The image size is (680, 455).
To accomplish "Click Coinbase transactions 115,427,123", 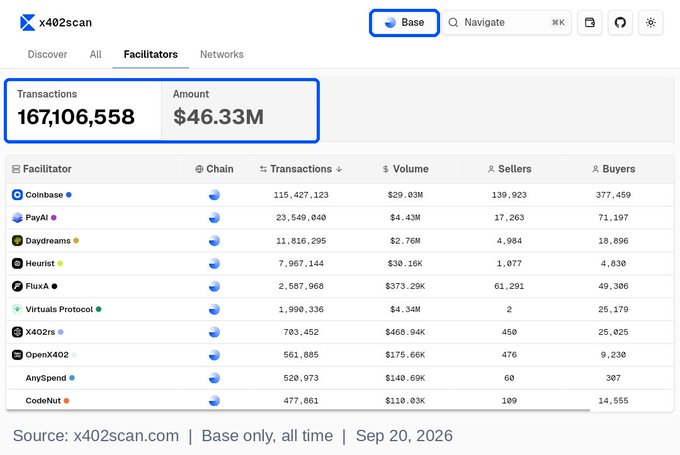I will 301,195.
